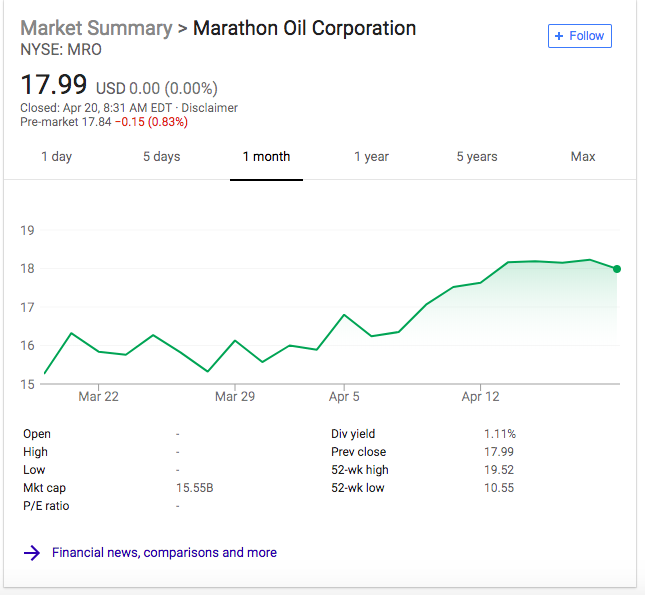645x595 pixels.
Task: Click the Follow button
Action: coord(580,36)
